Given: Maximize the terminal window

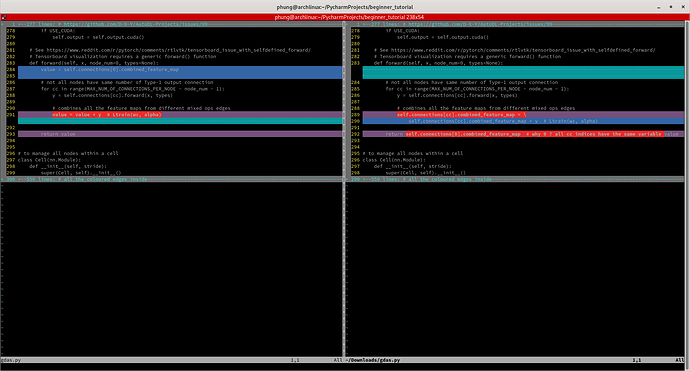Looking at the screenshot, I should (x=671, y=7).
